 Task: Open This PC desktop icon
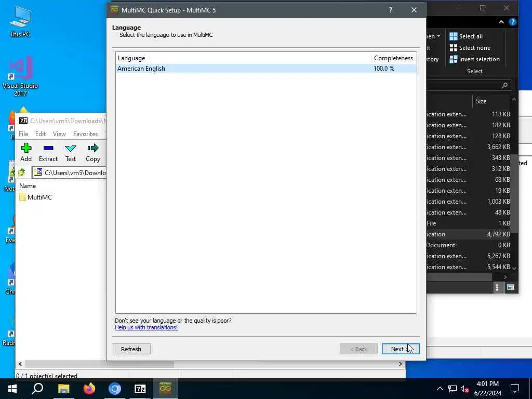20,21
